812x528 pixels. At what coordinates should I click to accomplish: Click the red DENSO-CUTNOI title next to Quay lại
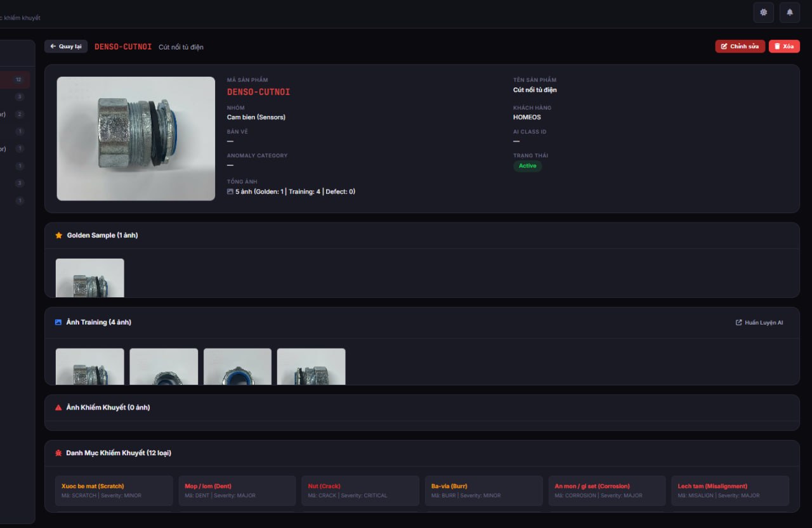[123, 47]
